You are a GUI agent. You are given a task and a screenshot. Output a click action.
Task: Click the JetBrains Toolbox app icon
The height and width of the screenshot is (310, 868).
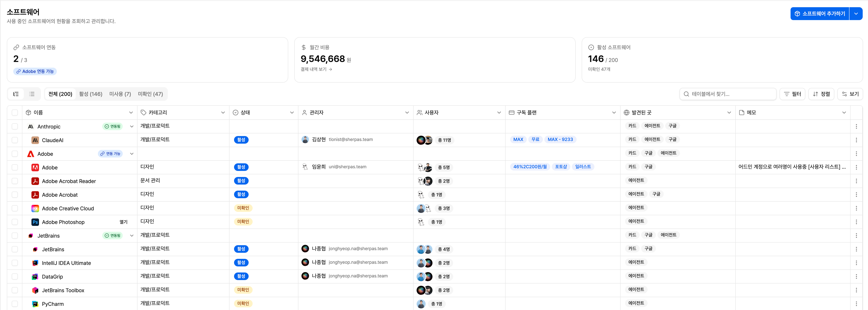point(35,290)
